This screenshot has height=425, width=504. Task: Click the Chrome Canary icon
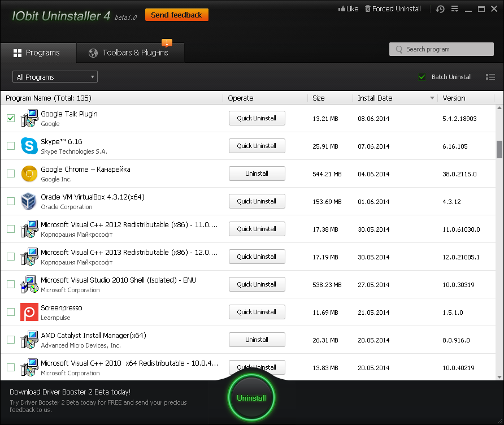click(x=29, y=174)
